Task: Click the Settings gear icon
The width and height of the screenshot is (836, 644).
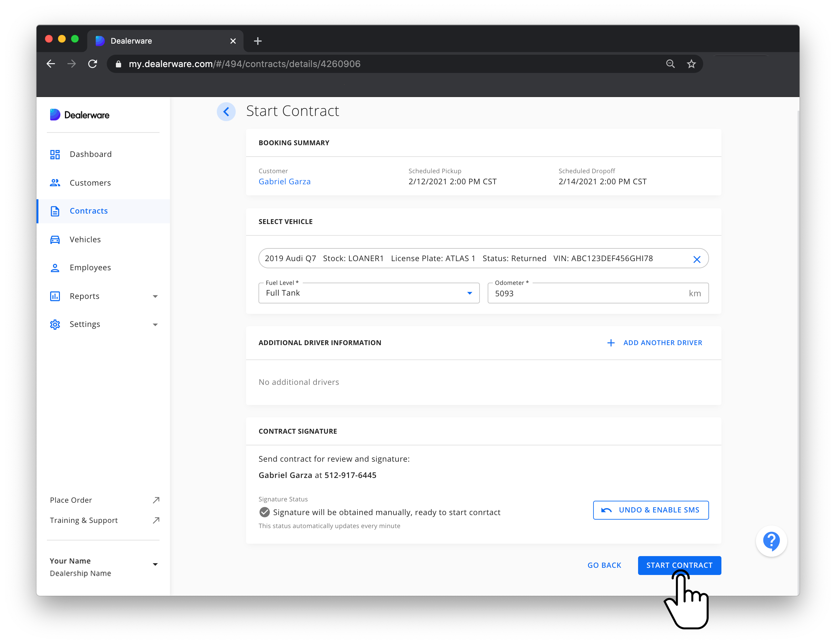Action: coord(55,324)
